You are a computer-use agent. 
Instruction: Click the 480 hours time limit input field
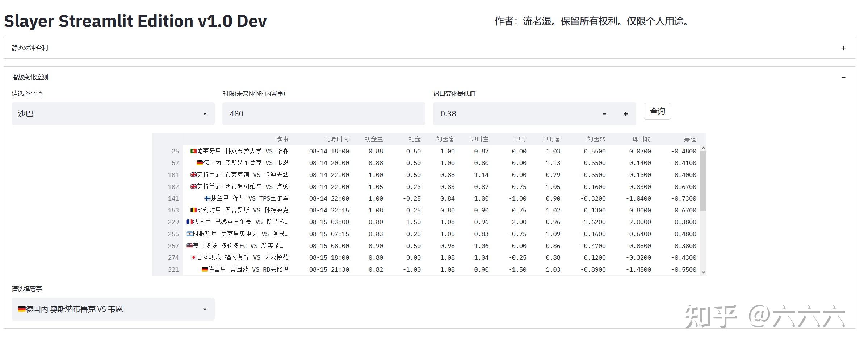[323, 113]
